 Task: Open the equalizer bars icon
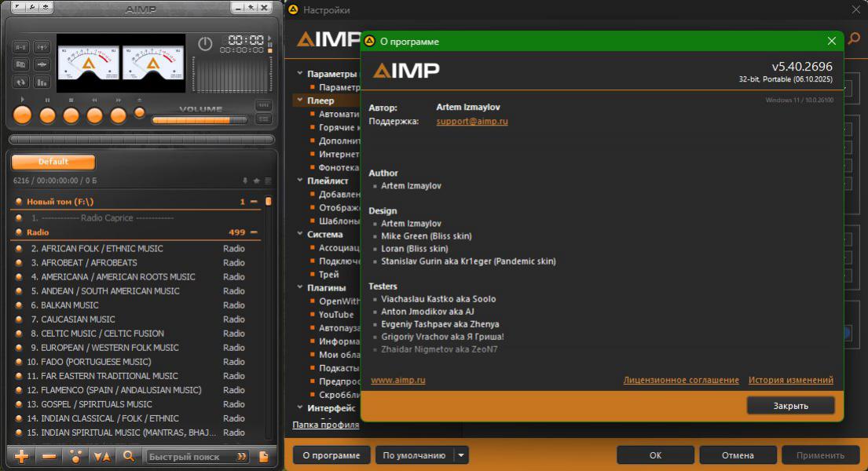[x=42, y=82]
